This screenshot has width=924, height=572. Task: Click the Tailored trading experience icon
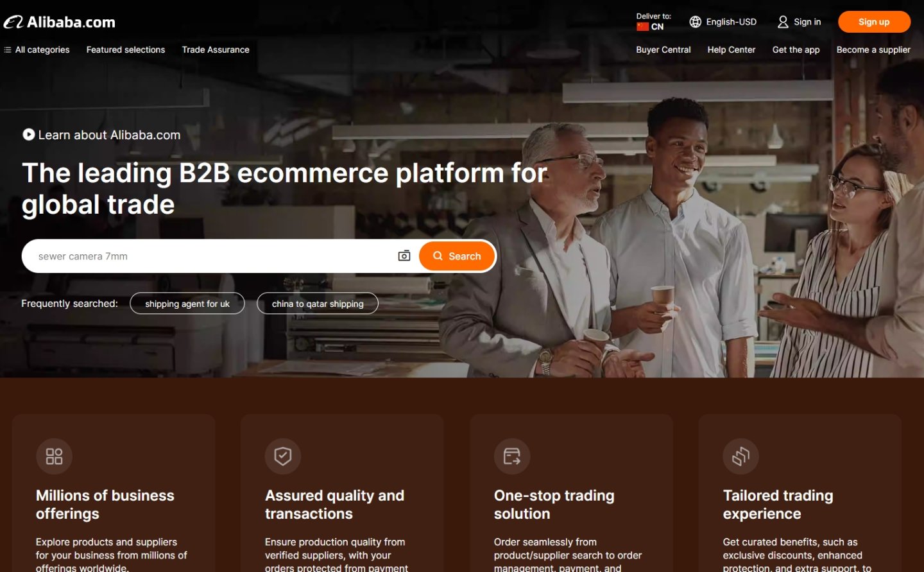[x=741, y=456]
